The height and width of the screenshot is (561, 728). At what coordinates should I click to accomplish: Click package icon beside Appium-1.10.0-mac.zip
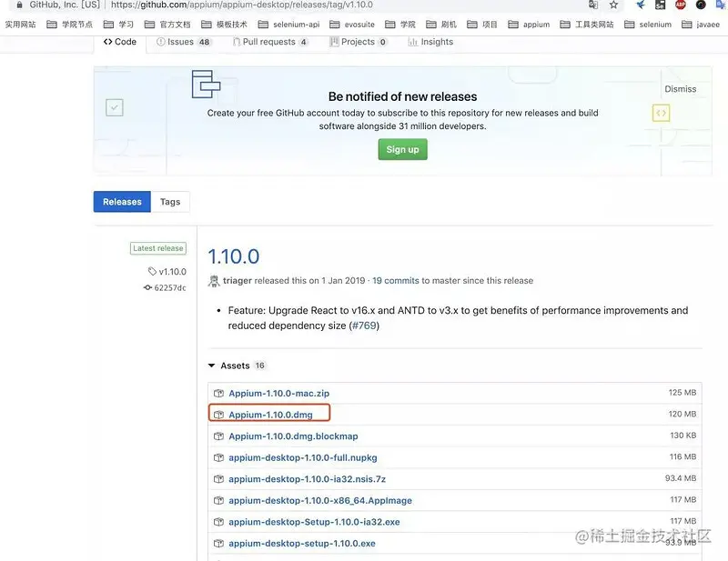click(x=218, y=394)
